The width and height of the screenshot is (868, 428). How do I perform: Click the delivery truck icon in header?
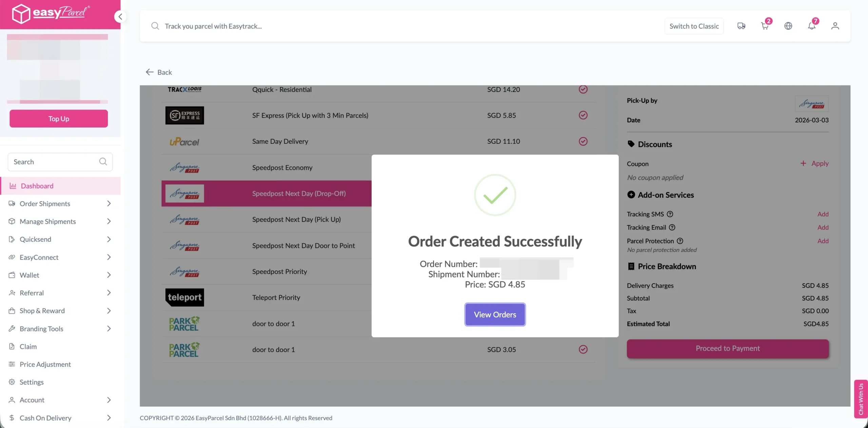741,26
